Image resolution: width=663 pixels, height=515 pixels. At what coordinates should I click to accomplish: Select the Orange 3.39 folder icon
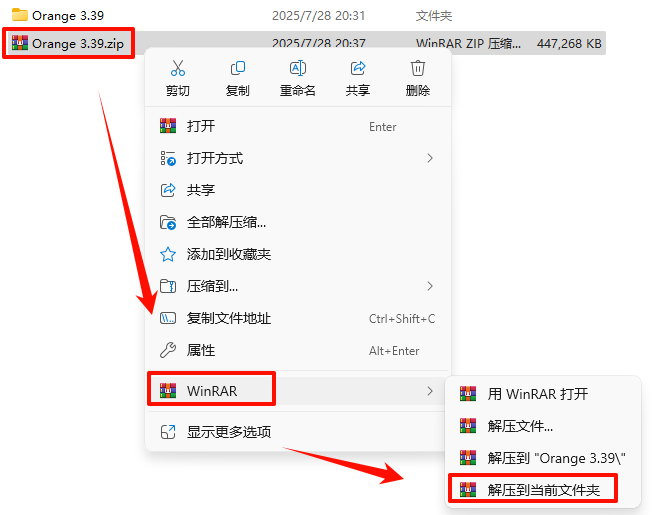(20, 15)
